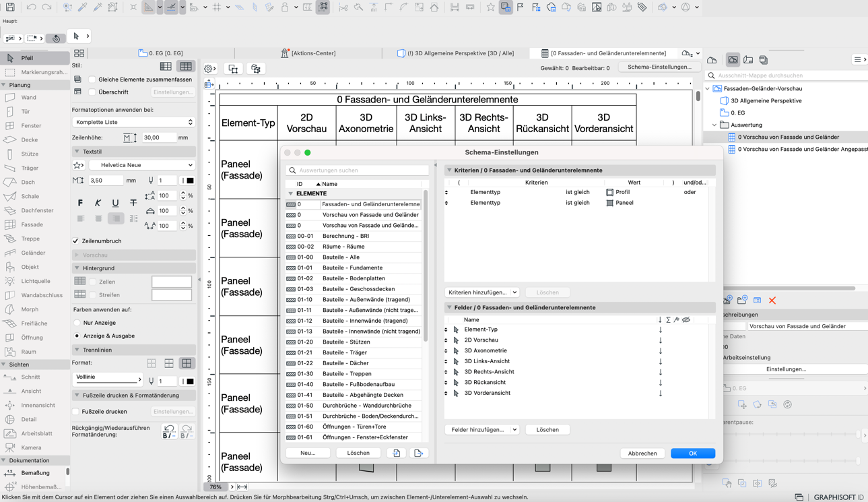This screenshot has width=868, height=502.
Task: Apply underline text format U
Action: tap(115, 203)
